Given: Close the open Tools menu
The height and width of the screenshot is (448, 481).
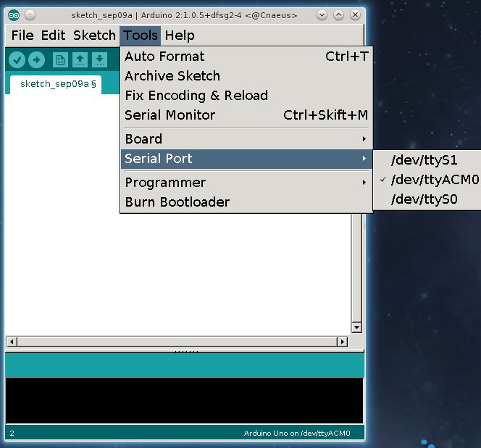Looking at the screenshot, I should tap(141, 36).
